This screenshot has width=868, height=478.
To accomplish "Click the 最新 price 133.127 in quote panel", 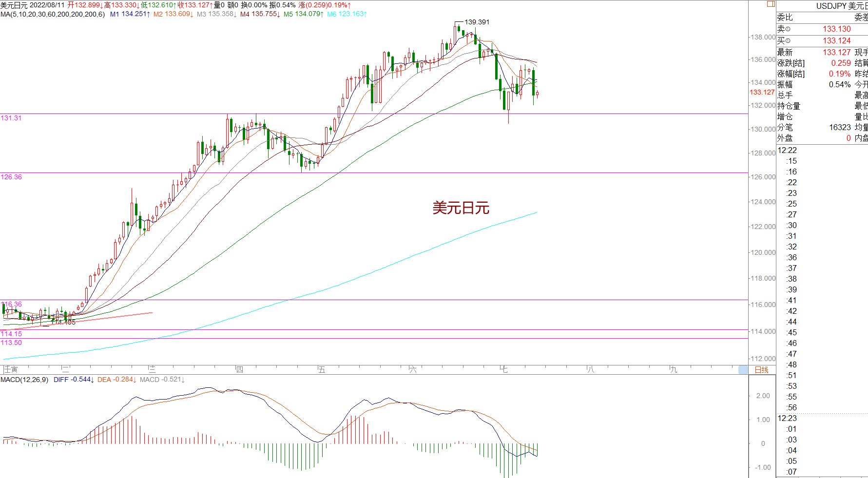I will tap(837, 53).
